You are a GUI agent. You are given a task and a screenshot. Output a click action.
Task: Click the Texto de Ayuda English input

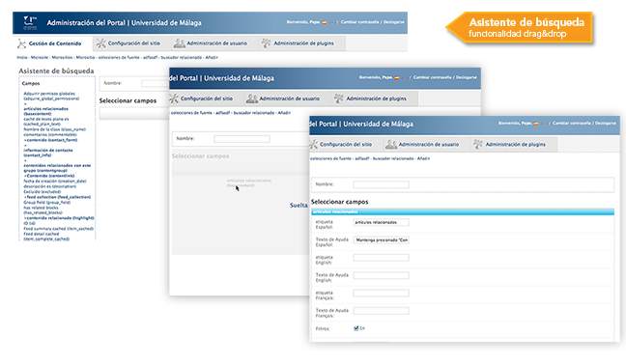tap(382, 275)
